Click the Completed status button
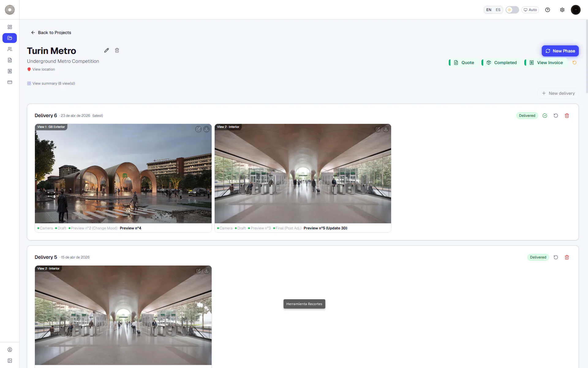The image size is (588, 368). coord(501,63)
